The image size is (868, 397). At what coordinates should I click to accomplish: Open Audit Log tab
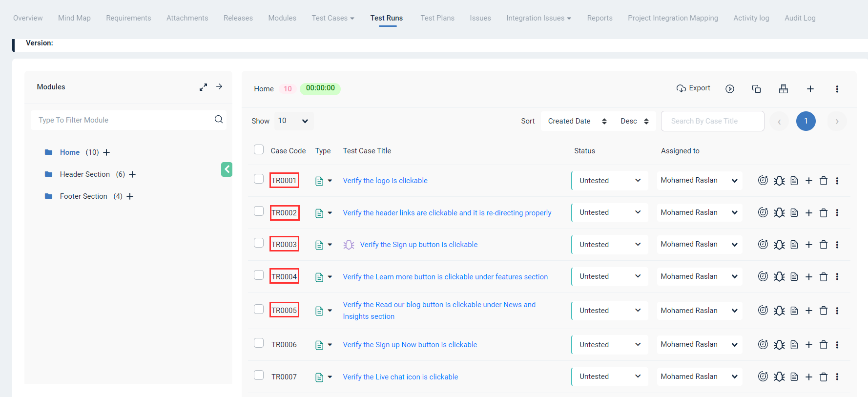coord(800,18)
